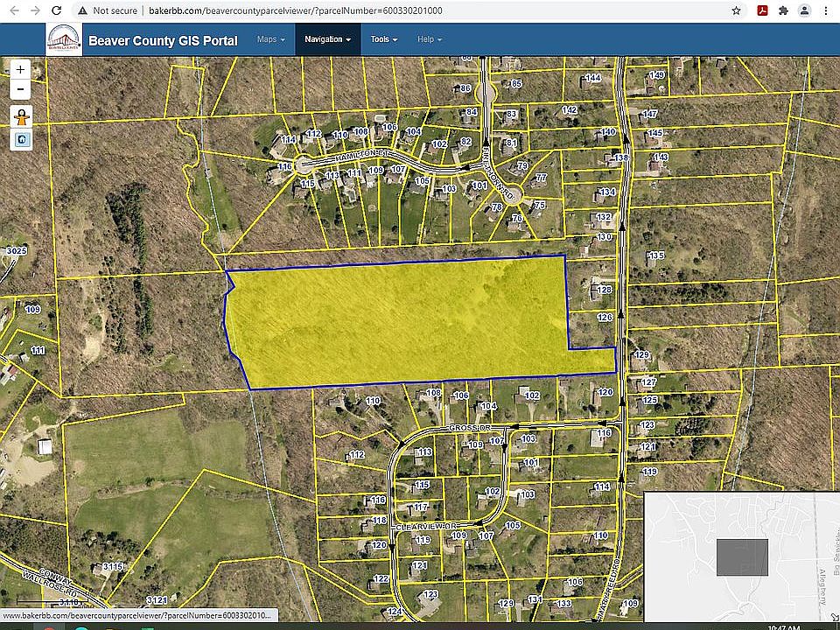Activate the Street View pegman icon
The image size is (840, 630).
(21, 116)
